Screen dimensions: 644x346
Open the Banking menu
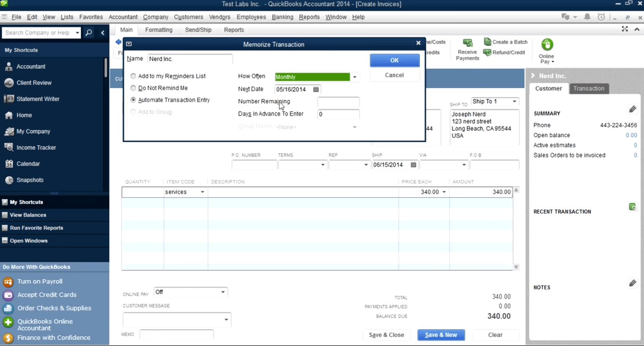(x=283, y=17)
